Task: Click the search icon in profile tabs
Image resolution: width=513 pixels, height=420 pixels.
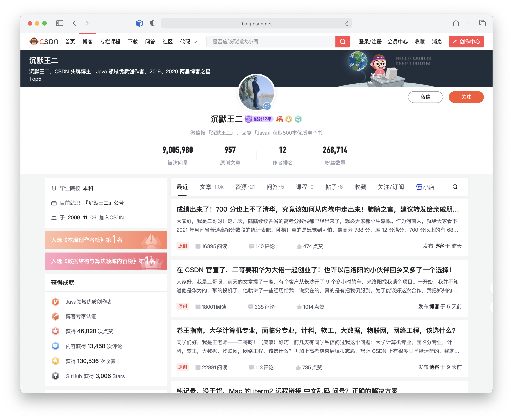Action: click(455, 187)
